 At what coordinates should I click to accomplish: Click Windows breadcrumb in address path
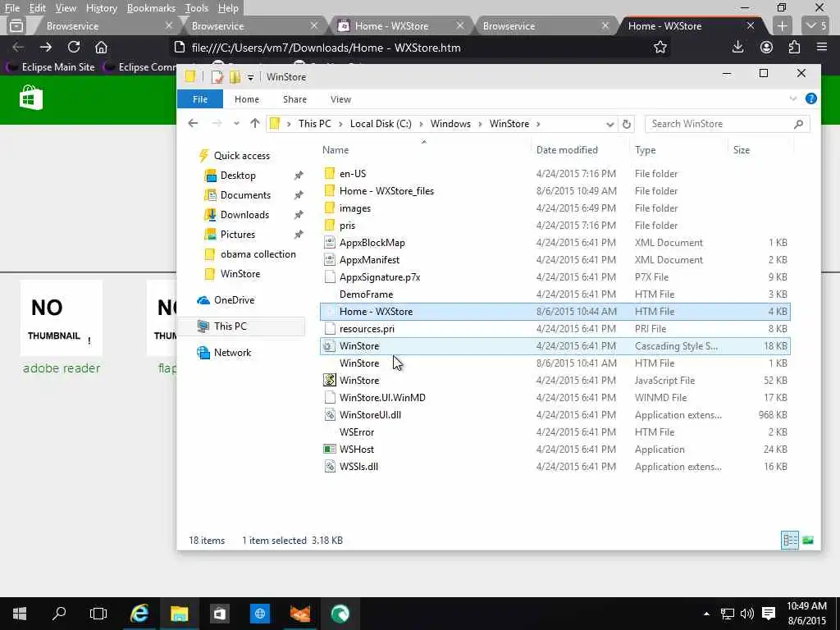450,124
